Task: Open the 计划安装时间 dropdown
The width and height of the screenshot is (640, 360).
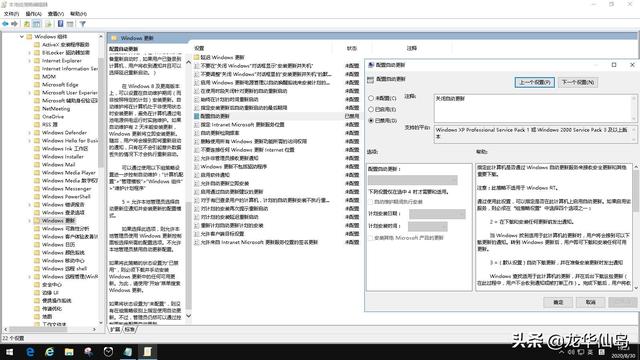Action: [x=427, y=226]
